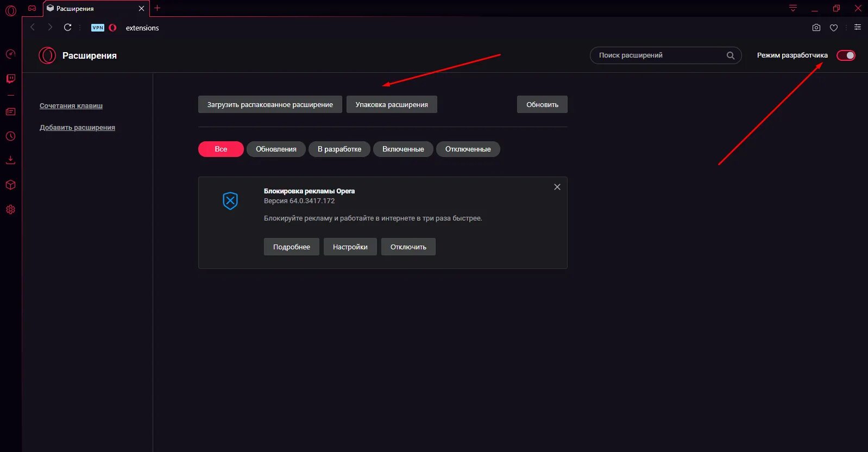The height and width of the screenshot is (452, 868).
Task: Click the Обновить button
Action: point(542,104)
